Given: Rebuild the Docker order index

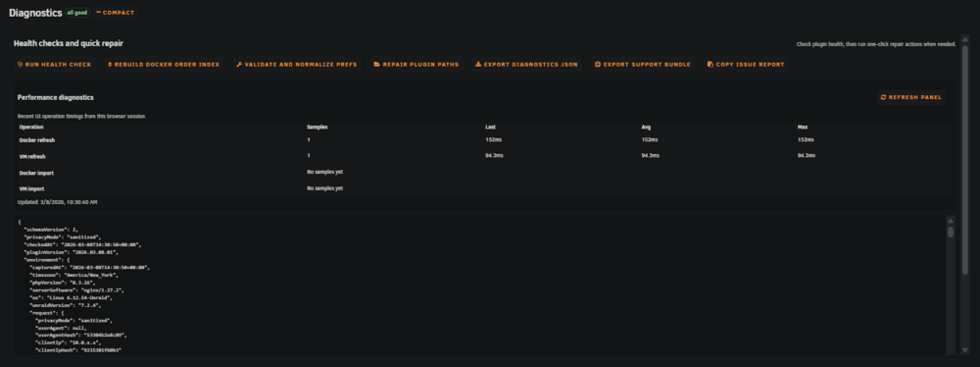Looking at the screenshot, I should coord(164,65).
